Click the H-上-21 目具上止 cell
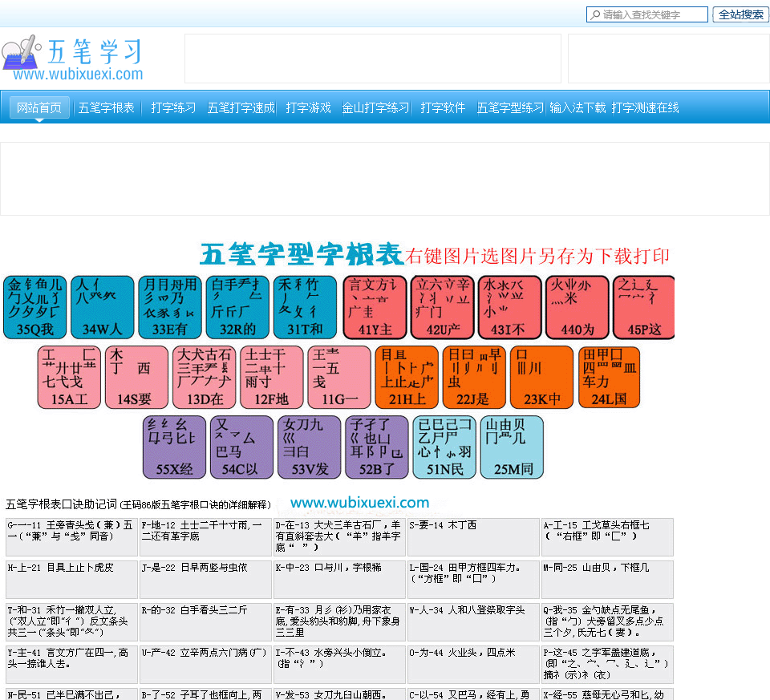The width and height of the screenshot is (770, 700). coord(71,580)
